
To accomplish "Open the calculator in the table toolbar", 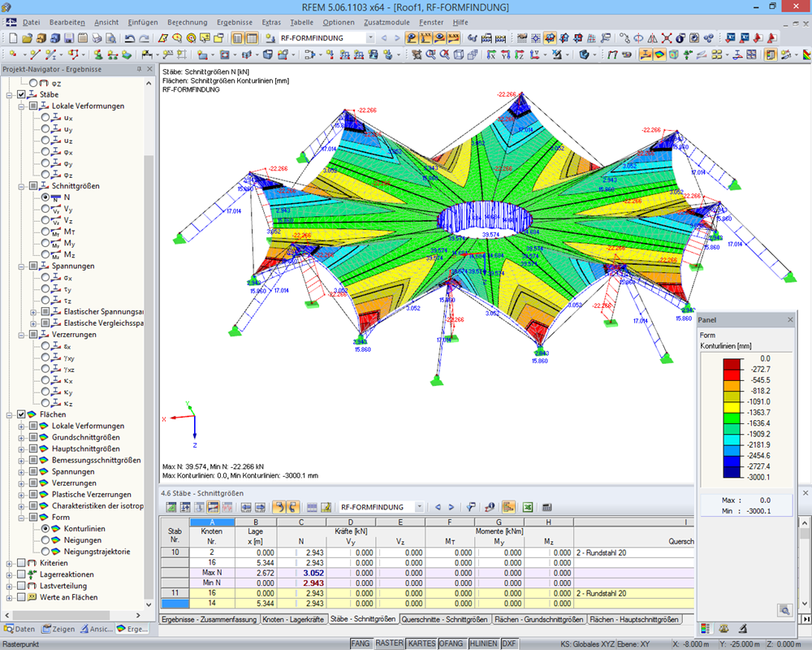I will click(546, 506).
